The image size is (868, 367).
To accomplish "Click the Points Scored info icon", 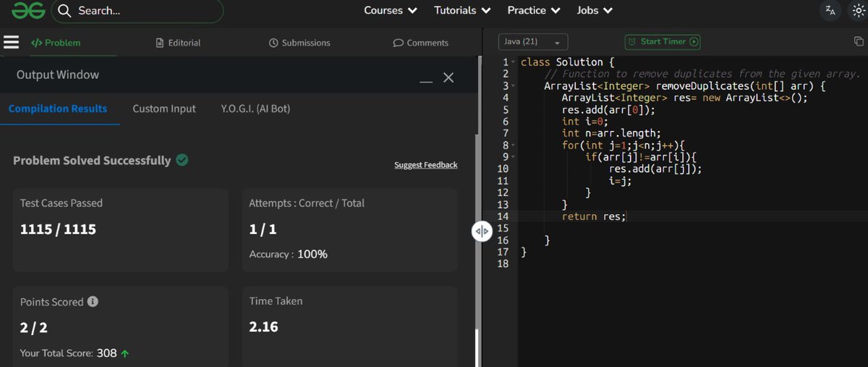I will click(93, 302).
